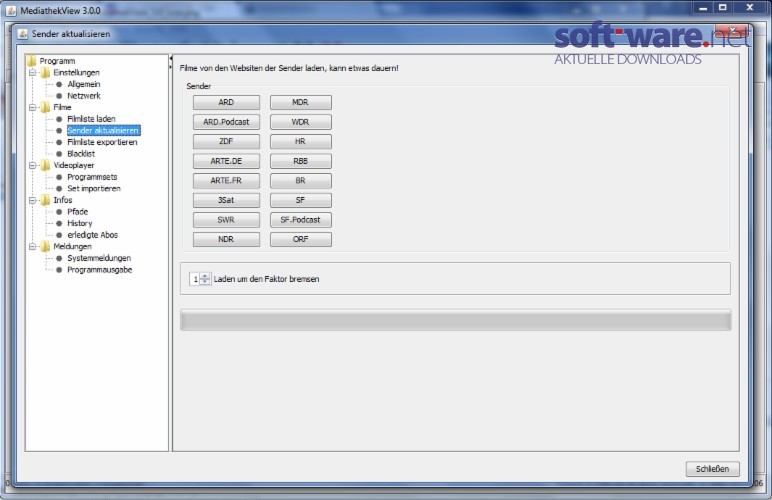Update the MDR sender
This screenshot has width=772, height=500.
point(300,102)
